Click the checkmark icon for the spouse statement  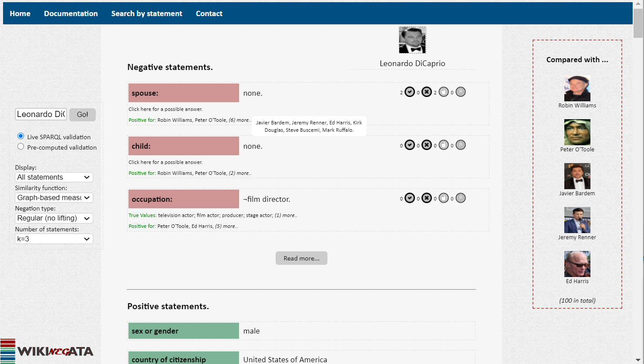[410, 92]
